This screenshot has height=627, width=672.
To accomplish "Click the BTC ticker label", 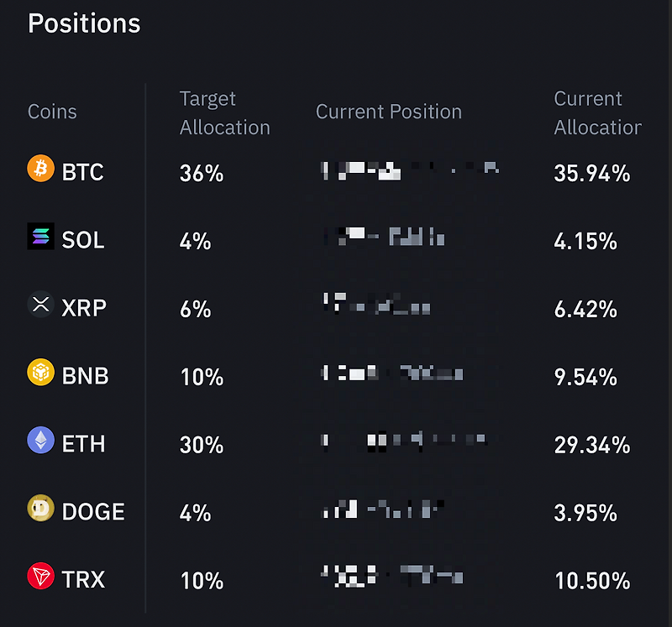I will coord(82,171).
